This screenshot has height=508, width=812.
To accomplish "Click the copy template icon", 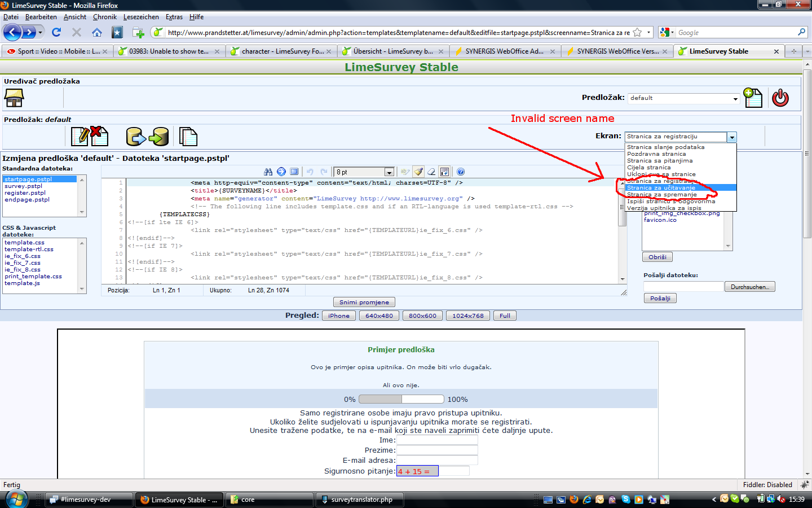I will point(188,137).
